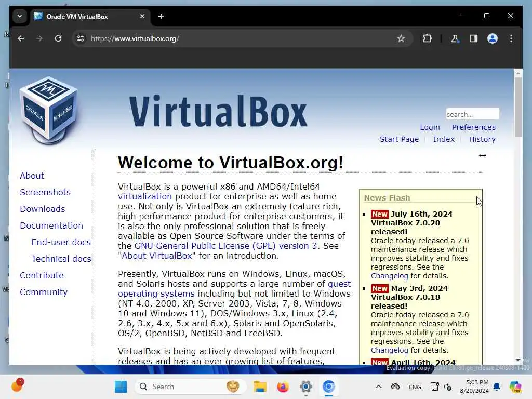Open the Login link
Image resolution: width=532 pixels, height=399 pixels.
click(430, 128)
